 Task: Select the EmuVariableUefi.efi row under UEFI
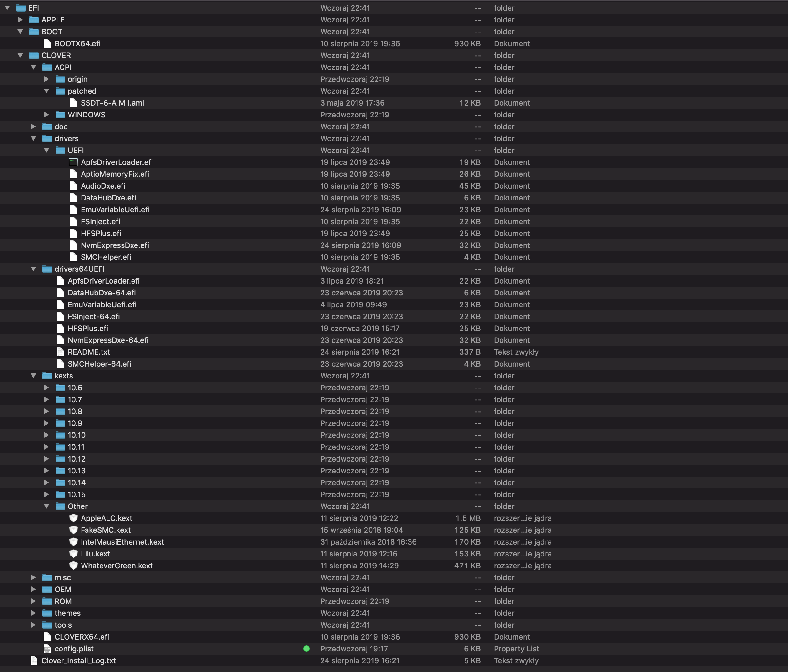click(394, 210)
